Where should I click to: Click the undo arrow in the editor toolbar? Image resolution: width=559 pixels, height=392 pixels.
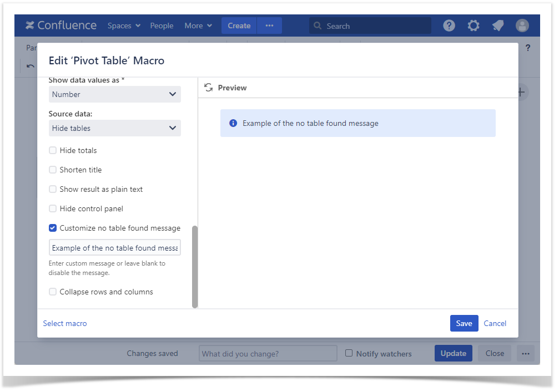coord(31,67)
